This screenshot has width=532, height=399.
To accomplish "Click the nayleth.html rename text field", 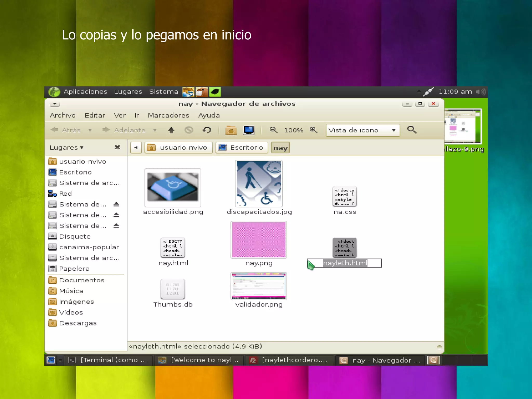I will coord(344,263).
